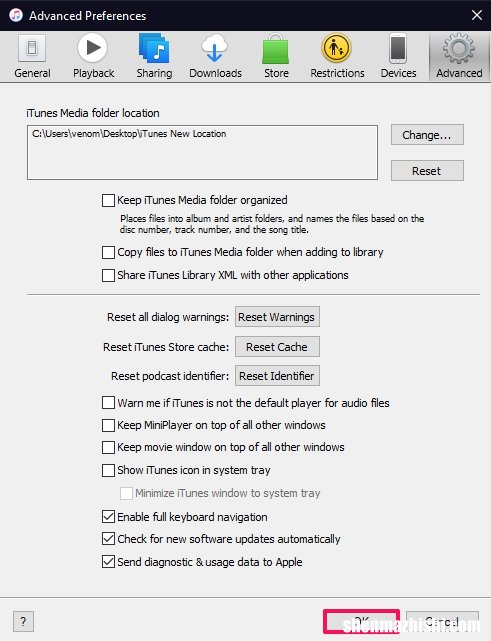Click the Reset Warnings button
491x641 pixels.
(x=277, y=317)
